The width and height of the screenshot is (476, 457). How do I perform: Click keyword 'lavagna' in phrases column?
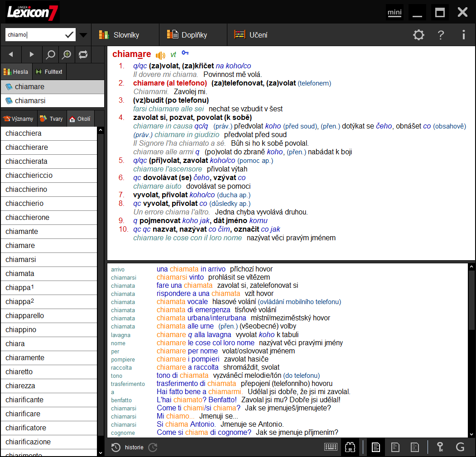(x=120, y=335)
